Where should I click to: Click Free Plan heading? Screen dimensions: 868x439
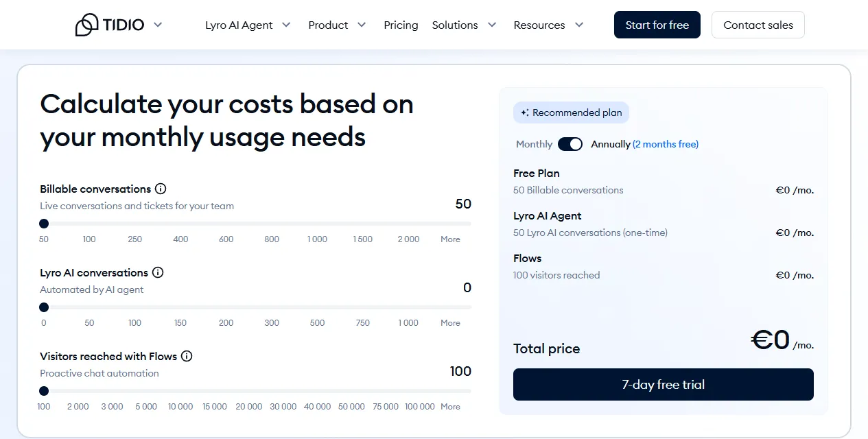click(x=537, y=174)
